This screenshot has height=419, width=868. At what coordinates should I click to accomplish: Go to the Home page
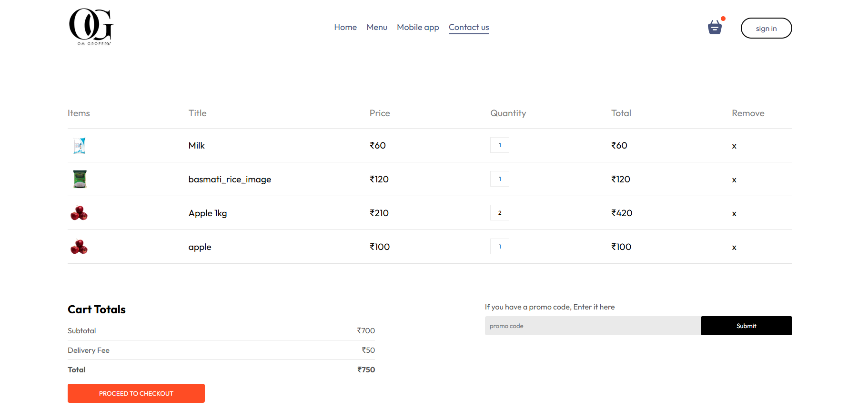pos(345,27)
